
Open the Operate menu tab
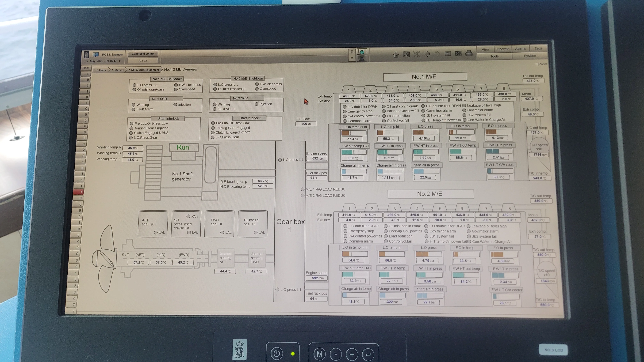503,49
